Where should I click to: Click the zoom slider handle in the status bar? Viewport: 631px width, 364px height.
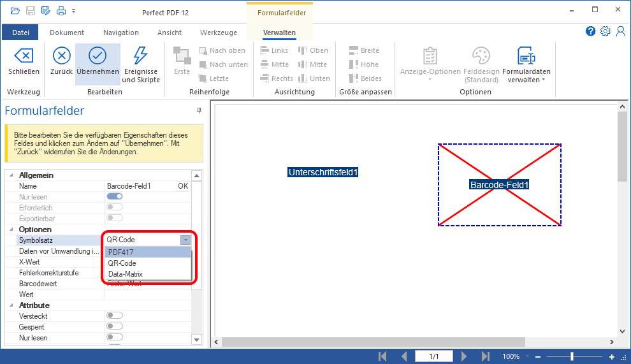click(572, 356)
